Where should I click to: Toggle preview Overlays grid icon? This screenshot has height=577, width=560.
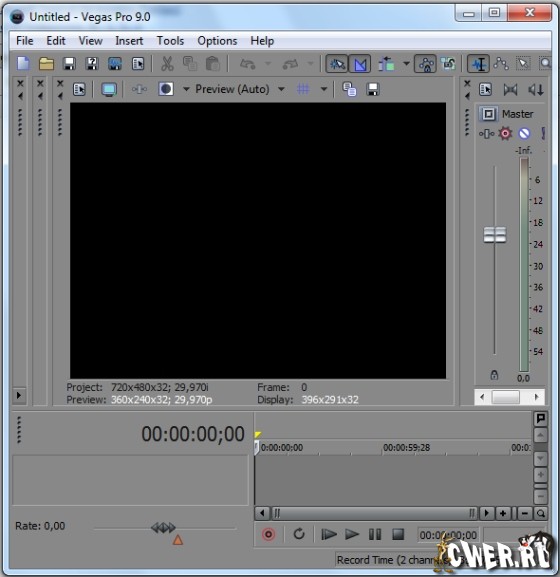tap(303, 89)
